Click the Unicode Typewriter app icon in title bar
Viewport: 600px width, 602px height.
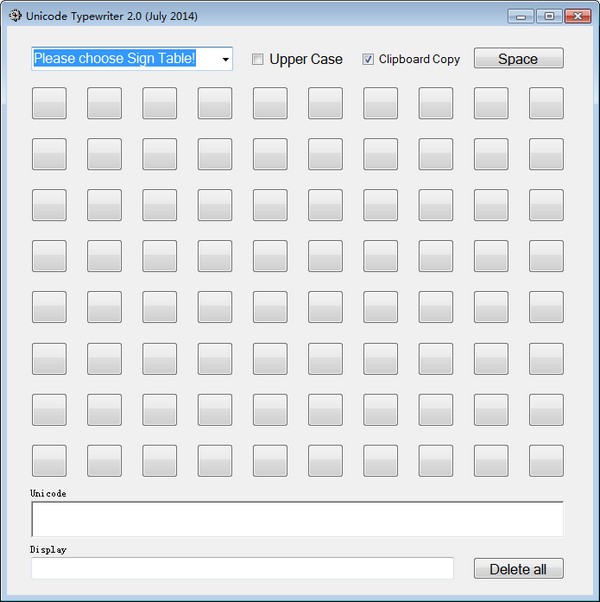(x=15, y=16)
